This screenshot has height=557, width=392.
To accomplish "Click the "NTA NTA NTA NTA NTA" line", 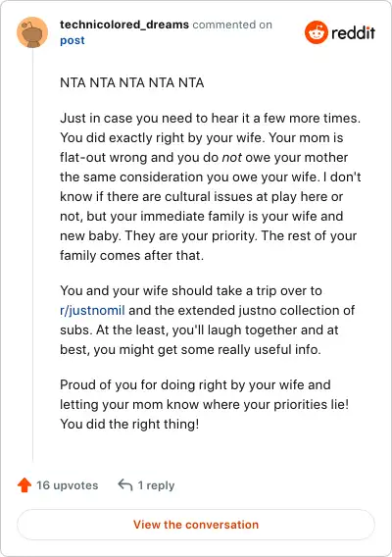I will coord(131,82).
